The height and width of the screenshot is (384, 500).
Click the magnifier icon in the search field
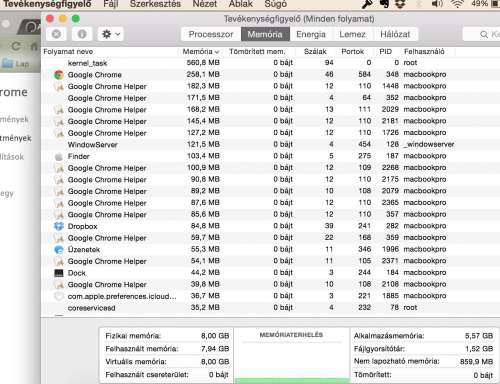[484, 34]
